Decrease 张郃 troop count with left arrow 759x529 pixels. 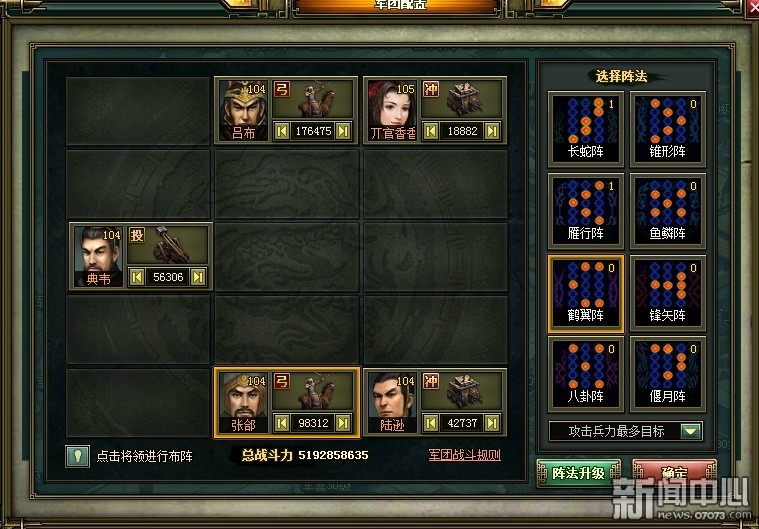pyautogui.click(x=282, y=423)
